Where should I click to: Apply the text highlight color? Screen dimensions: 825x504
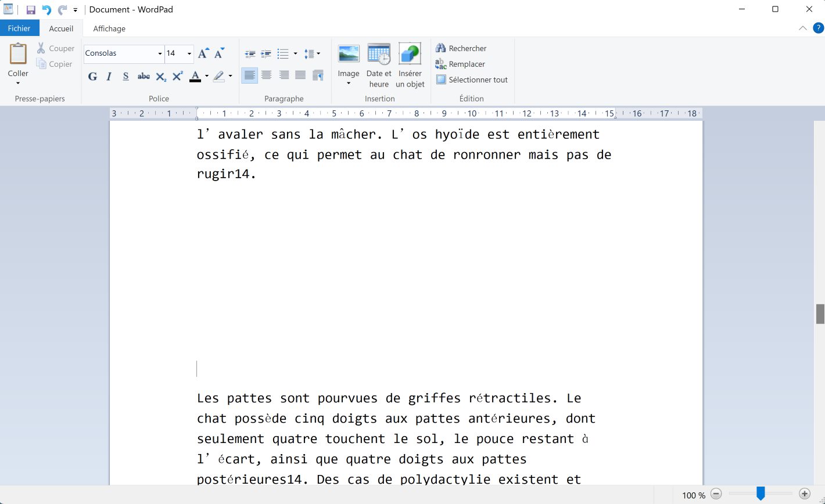click(218, 76)
